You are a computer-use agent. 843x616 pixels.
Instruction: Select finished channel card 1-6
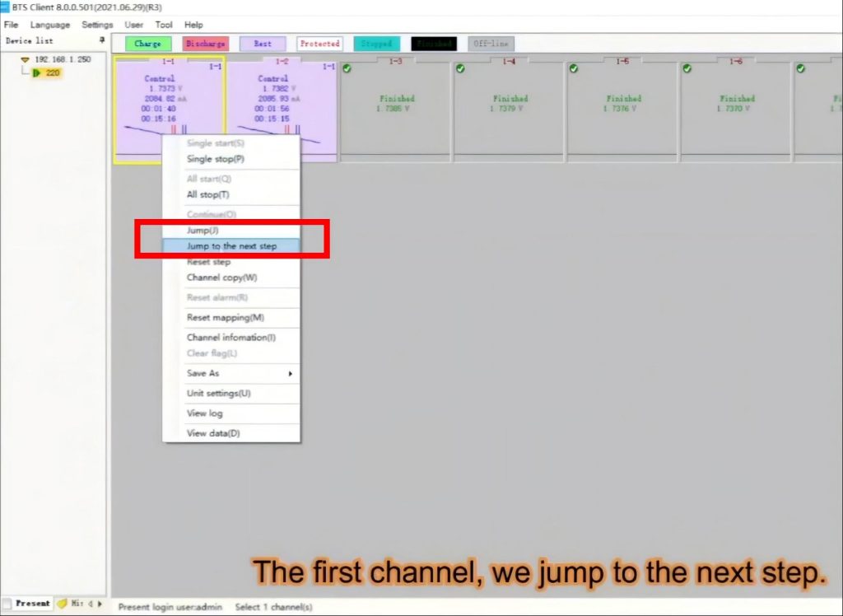(x=736, y=110)
